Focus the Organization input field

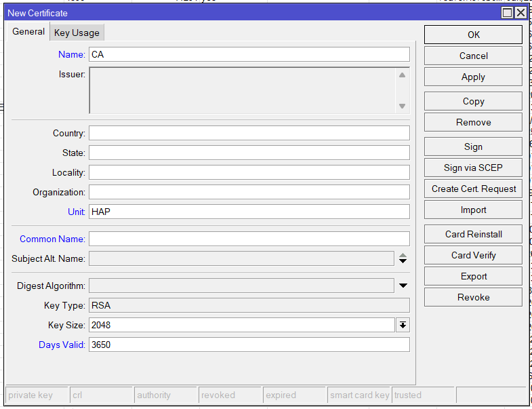click(x=249, y=192)
